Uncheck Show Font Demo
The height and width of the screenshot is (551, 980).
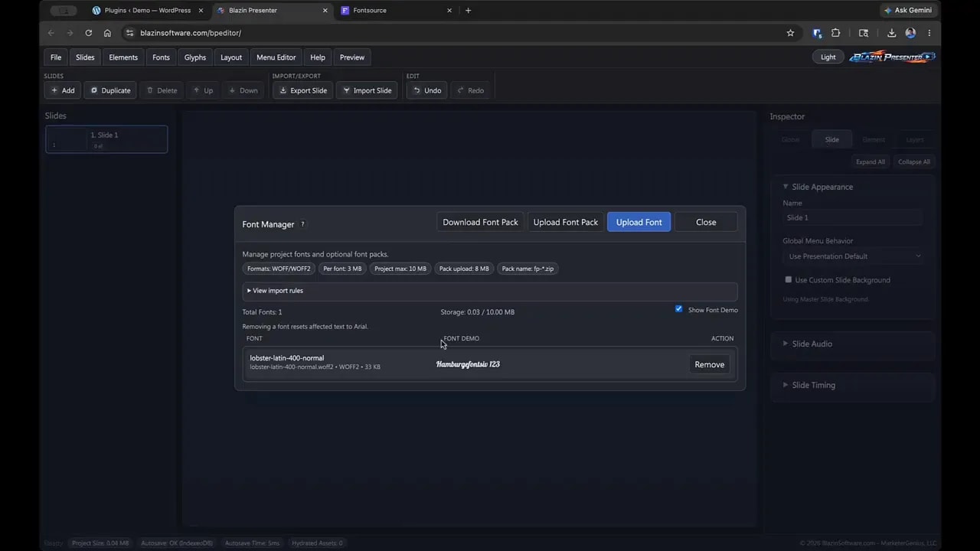pos(678,309)
